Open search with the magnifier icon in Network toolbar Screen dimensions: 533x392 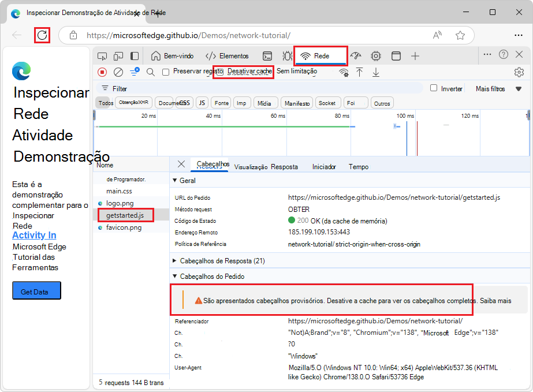coord(151,72)
